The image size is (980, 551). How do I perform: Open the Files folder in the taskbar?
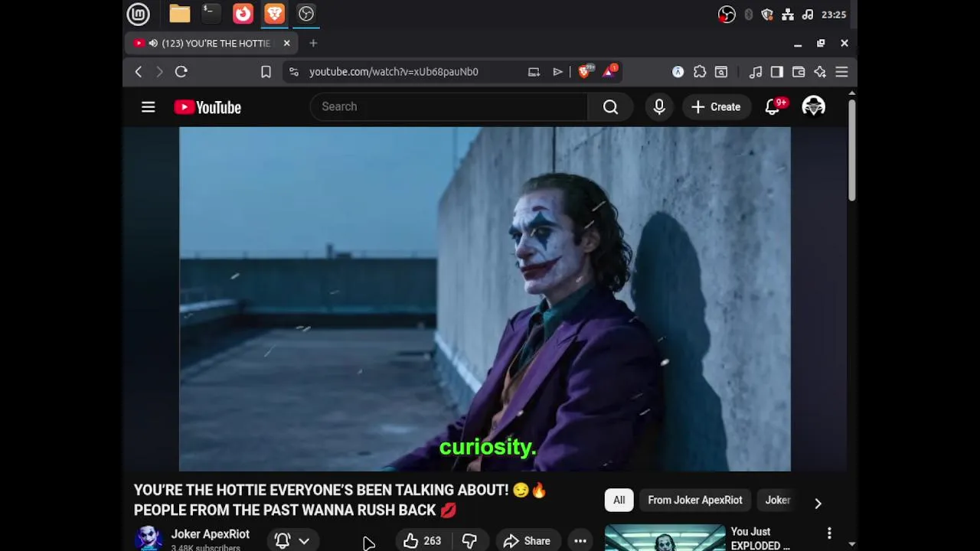coord(180,14)
